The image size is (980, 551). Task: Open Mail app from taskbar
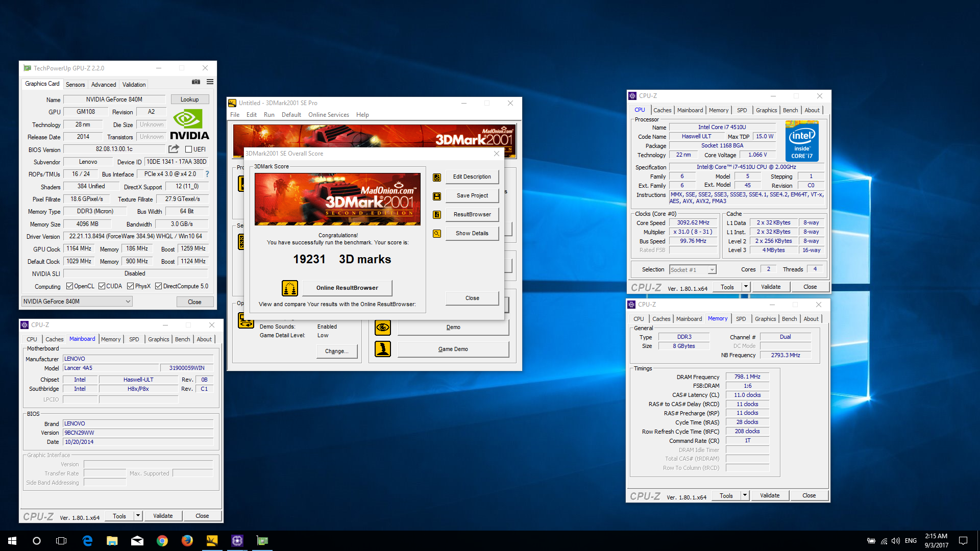[137, 541]
